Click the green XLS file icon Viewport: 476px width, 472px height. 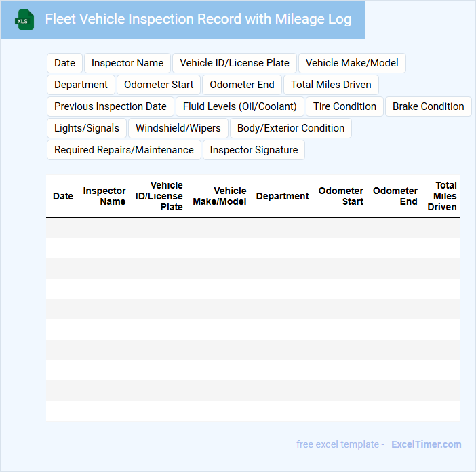coord(24,20)
